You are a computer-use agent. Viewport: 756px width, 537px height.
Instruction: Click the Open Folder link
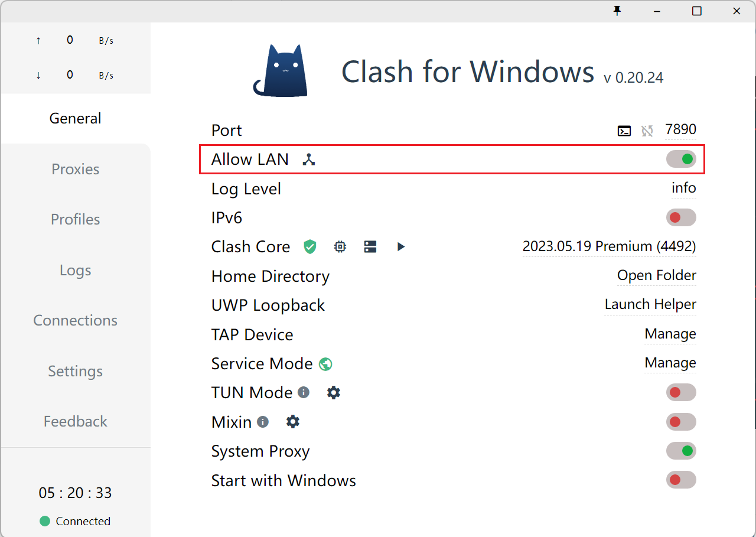point(656,275)
